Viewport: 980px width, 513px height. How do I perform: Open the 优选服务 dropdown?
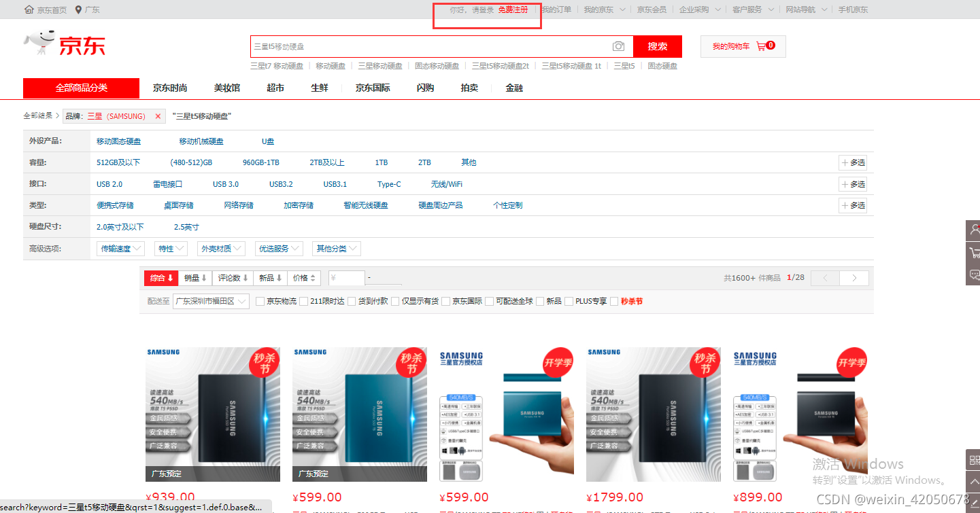click(x=279, y=249)
